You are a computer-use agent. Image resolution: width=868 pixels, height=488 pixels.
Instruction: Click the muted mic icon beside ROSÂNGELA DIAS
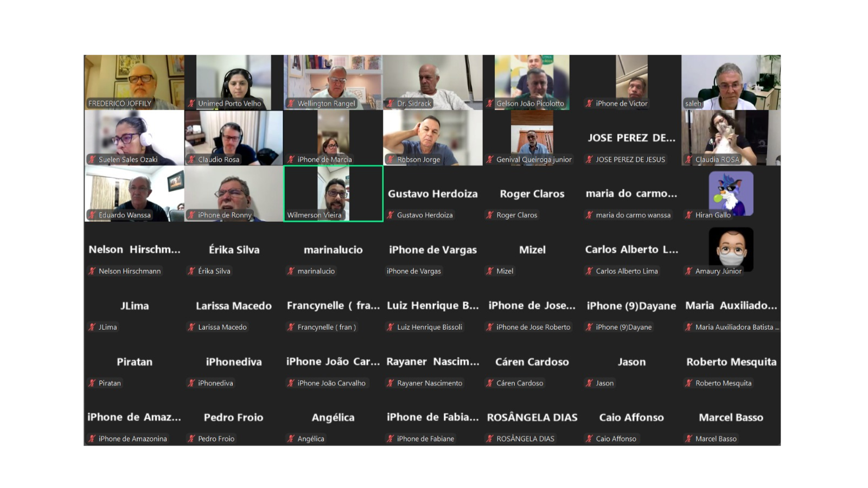[x=490, y=439]
